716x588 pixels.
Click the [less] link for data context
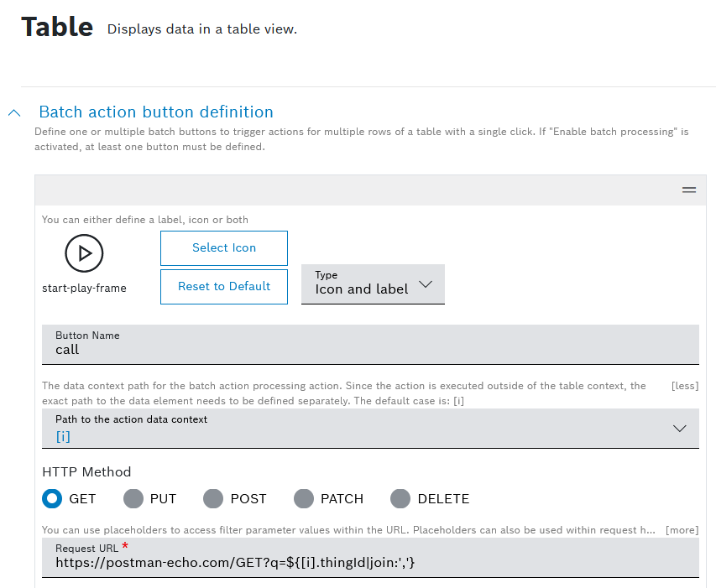tap(684, 386)
